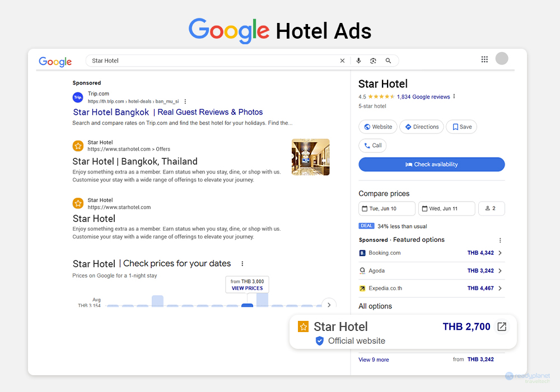Clear the search box with the X icon
The width and height of the screenshot is (560, 392).
coord(342,60)
